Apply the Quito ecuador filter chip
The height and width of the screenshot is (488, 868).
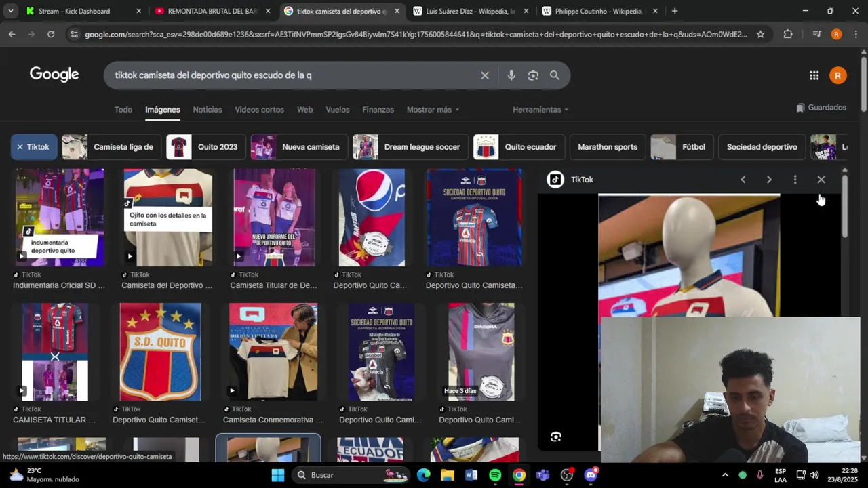517,147
